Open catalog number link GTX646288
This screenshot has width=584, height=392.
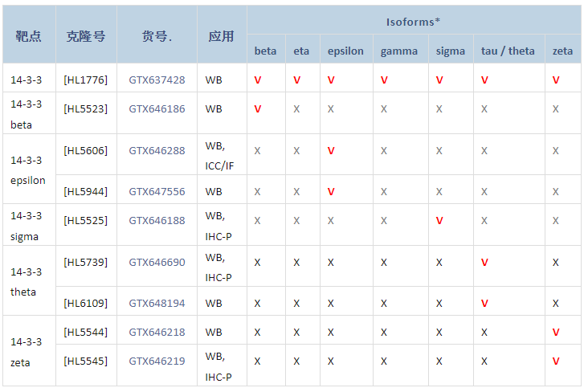pos(157,151)
